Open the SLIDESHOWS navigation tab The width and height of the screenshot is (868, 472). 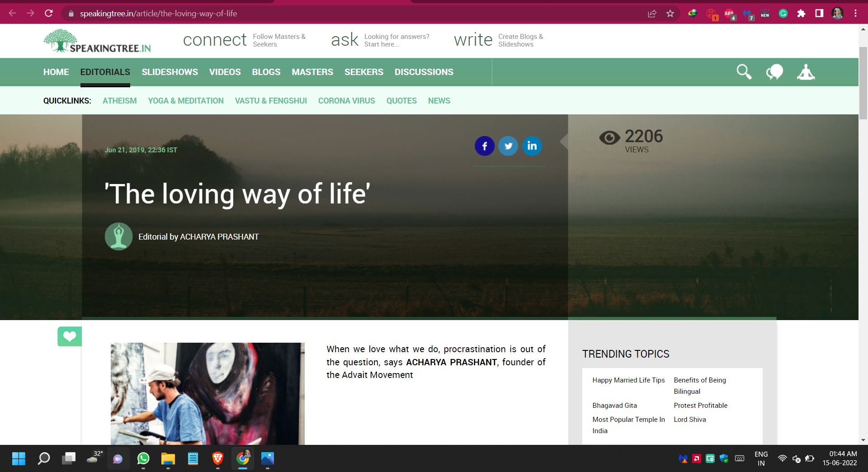170,72
